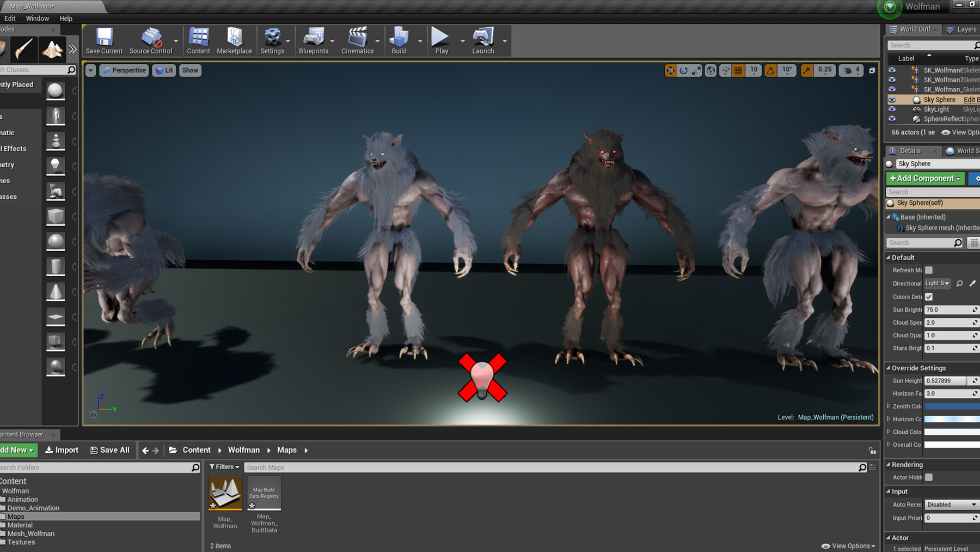
Task: Open the viewport Show menu
Action: click(190, 70)
